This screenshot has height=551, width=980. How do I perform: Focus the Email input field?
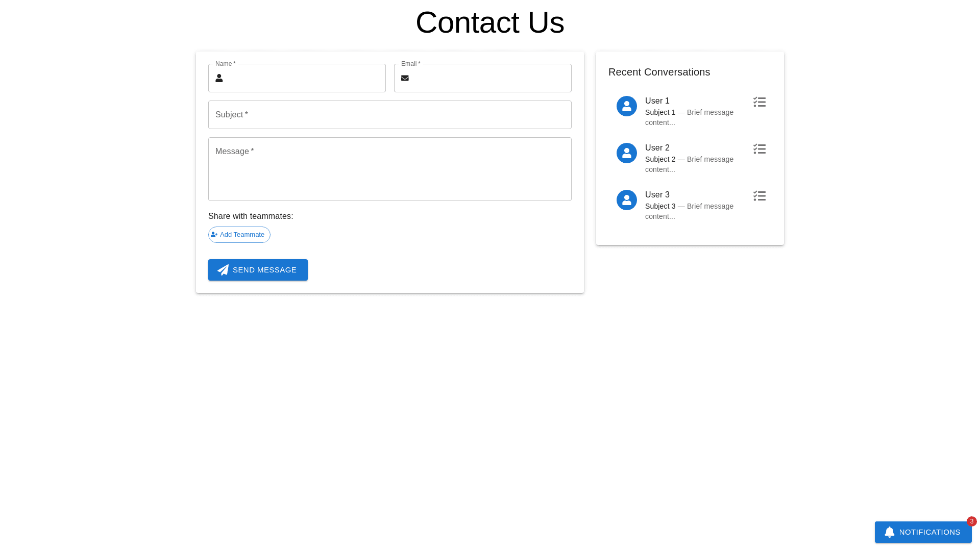(x=490, y=78)
